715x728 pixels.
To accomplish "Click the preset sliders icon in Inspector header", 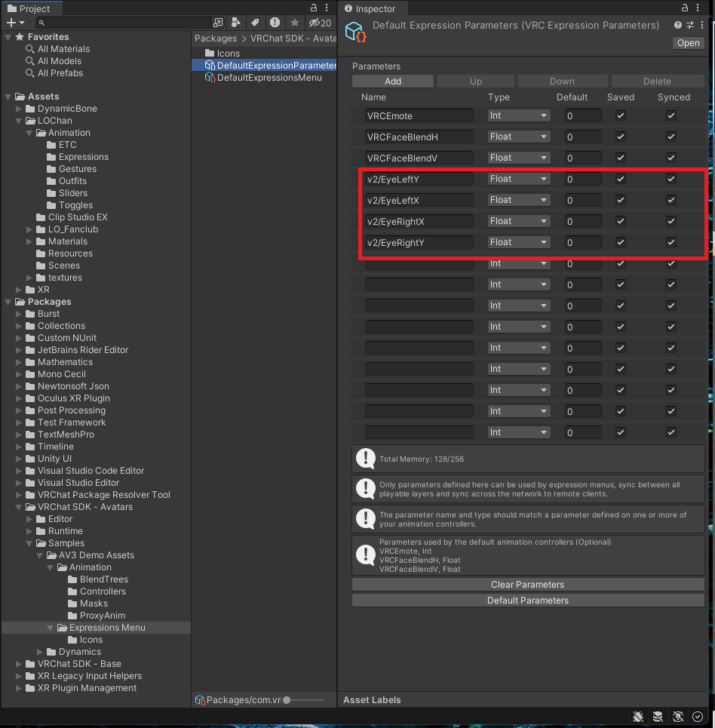I will pos(690,25).
